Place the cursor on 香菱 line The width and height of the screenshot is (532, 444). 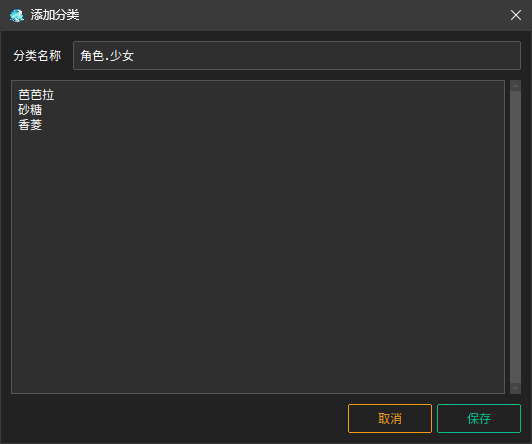coord(30,125)
